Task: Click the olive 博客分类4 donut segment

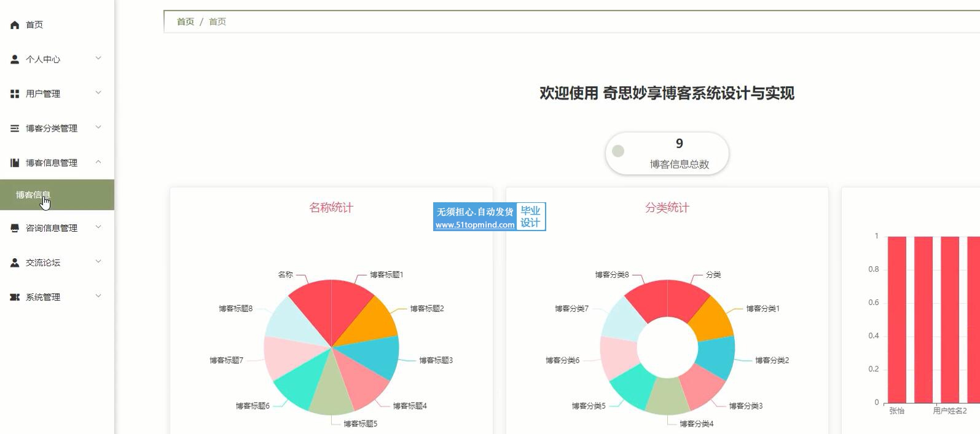Action: click(x=667, y=398)
